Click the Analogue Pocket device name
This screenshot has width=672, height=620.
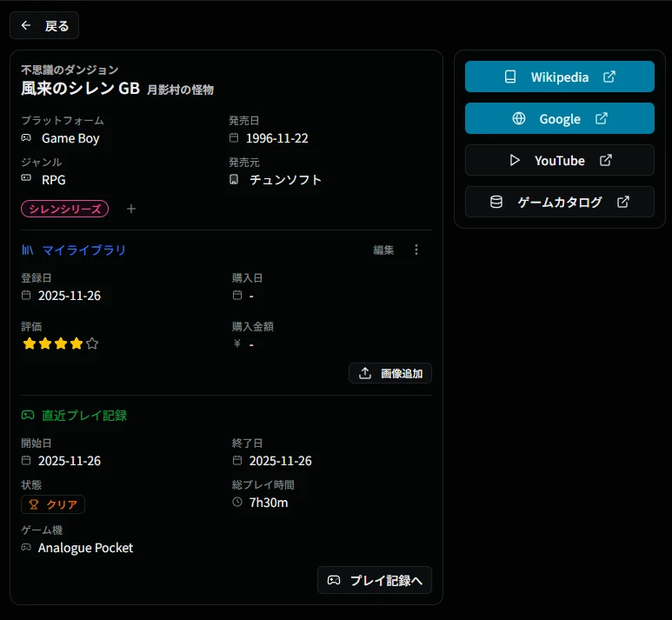(86, 548)
